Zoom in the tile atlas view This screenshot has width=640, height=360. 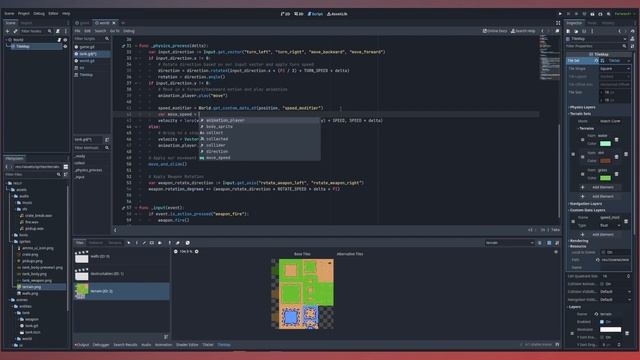(197, 252)
